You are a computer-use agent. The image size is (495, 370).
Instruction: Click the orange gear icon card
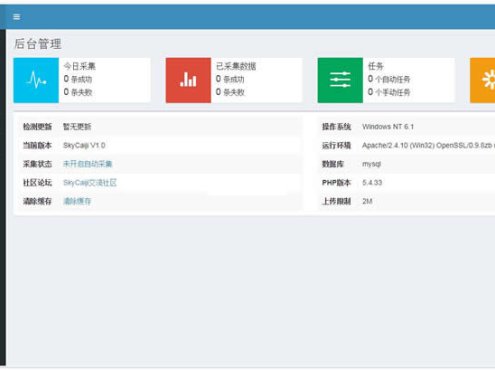tap(483, 80)
